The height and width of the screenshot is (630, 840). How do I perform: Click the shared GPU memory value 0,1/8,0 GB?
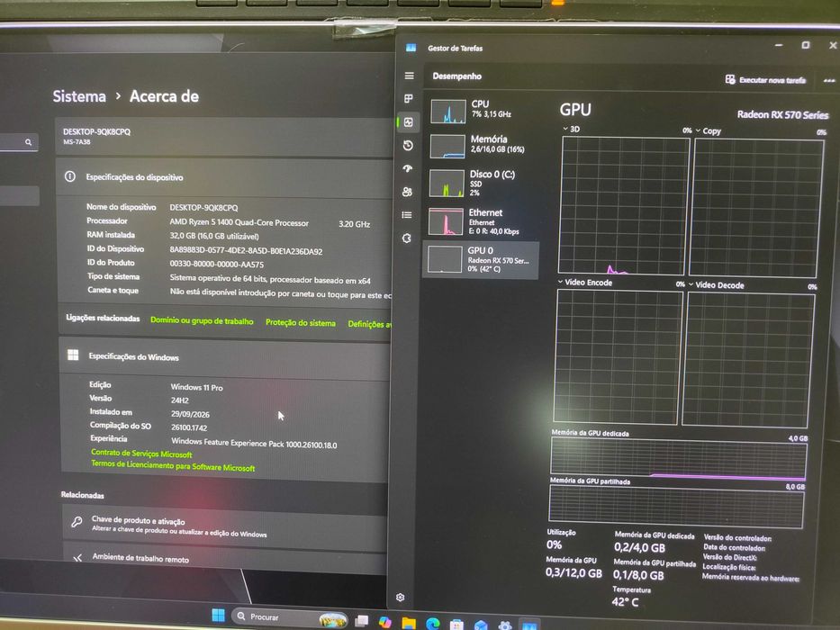pos(638,575)
